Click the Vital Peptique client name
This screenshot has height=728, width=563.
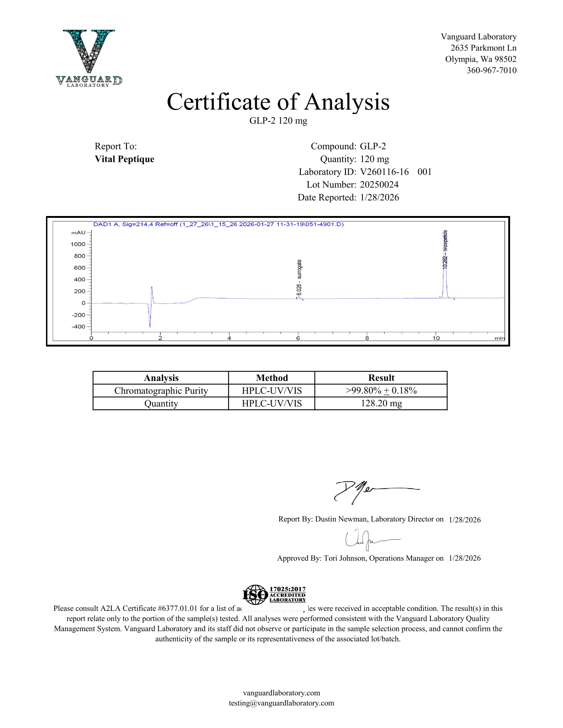click(124, 159)
